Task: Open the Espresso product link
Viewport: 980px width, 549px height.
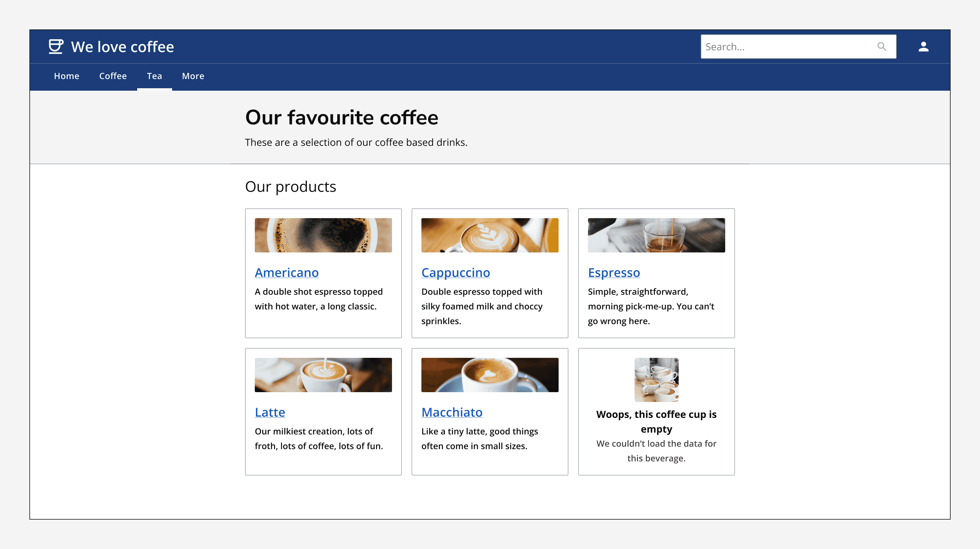Action: 614,272
